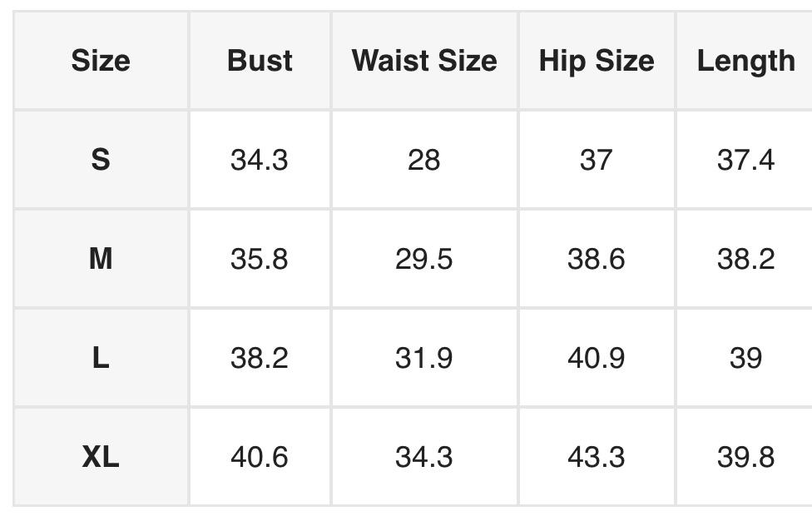Click hip value 43.3 for XL
The height and width of the screenshot is (531, 812).
[597, 457]
